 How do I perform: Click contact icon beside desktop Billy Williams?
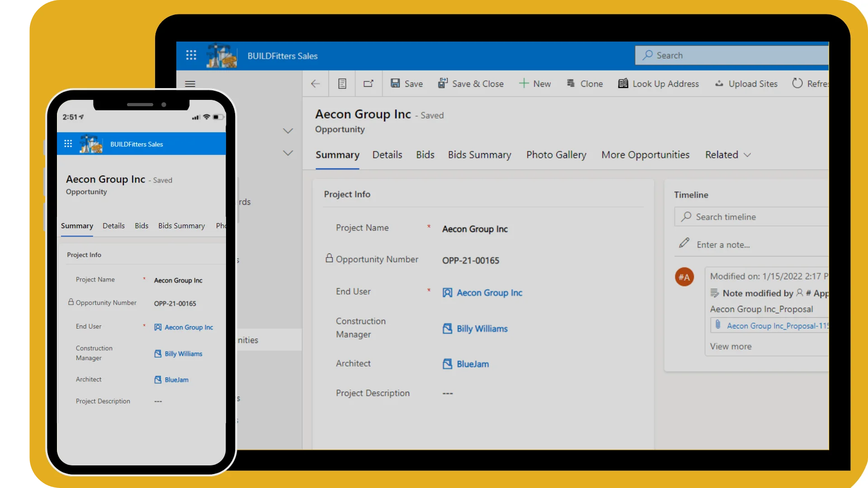coord(447,328)
